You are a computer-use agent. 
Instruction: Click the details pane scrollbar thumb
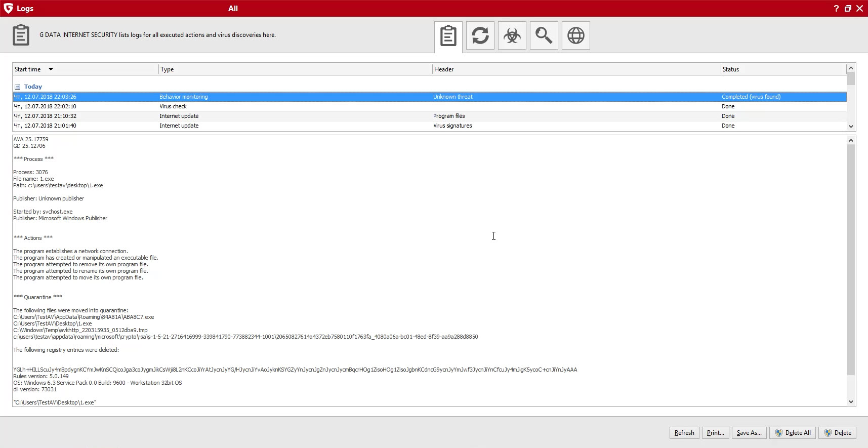(x=851, y=260)
